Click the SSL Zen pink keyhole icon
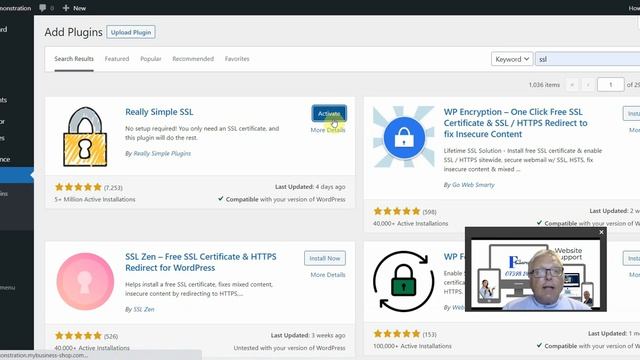This screenshot has height=360, width=640. [x=85, y=281]
